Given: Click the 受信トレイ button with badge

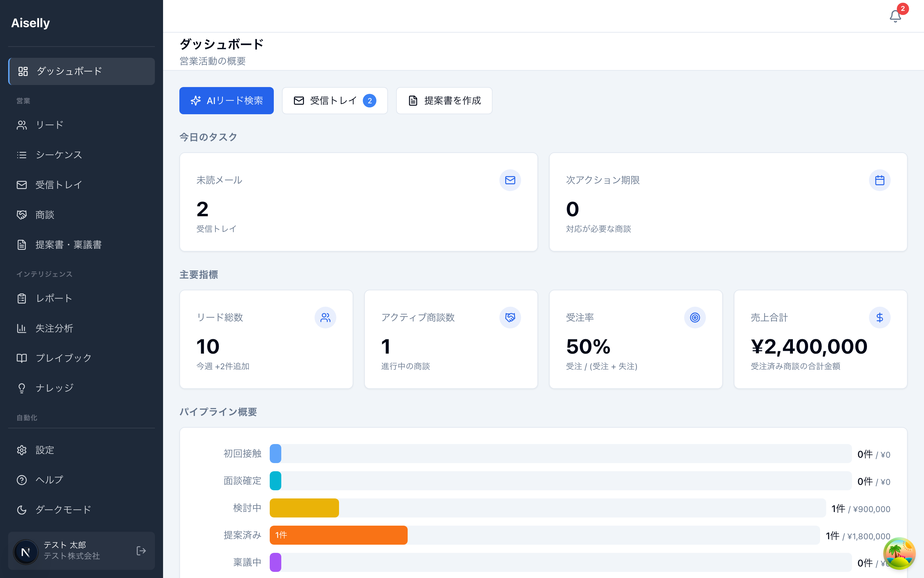Looking at the screenshot, I should click(x=335, y=101).
